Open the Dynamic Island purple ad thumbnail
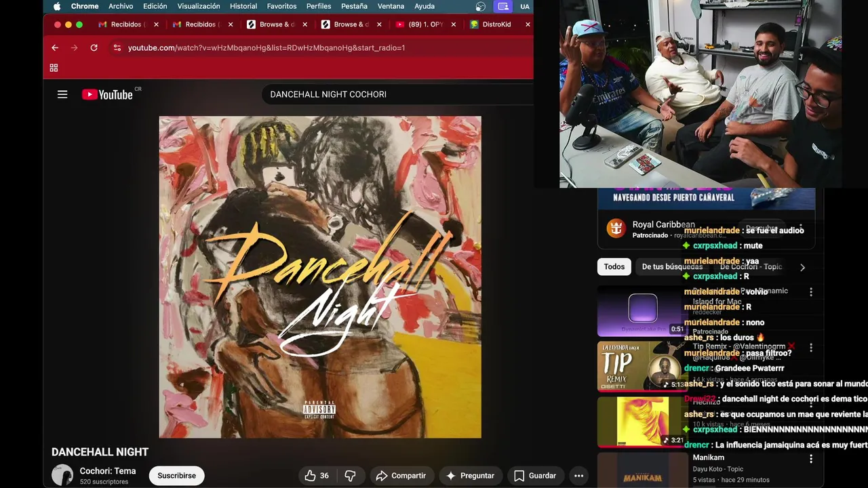The height and width of the screenshot is (488, 868). (642, 311)
